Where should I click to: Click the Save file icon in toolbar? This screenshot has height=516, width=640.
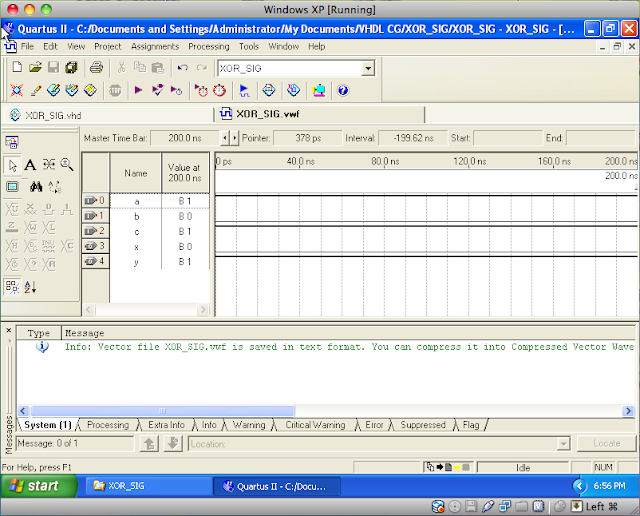(53, 68)
